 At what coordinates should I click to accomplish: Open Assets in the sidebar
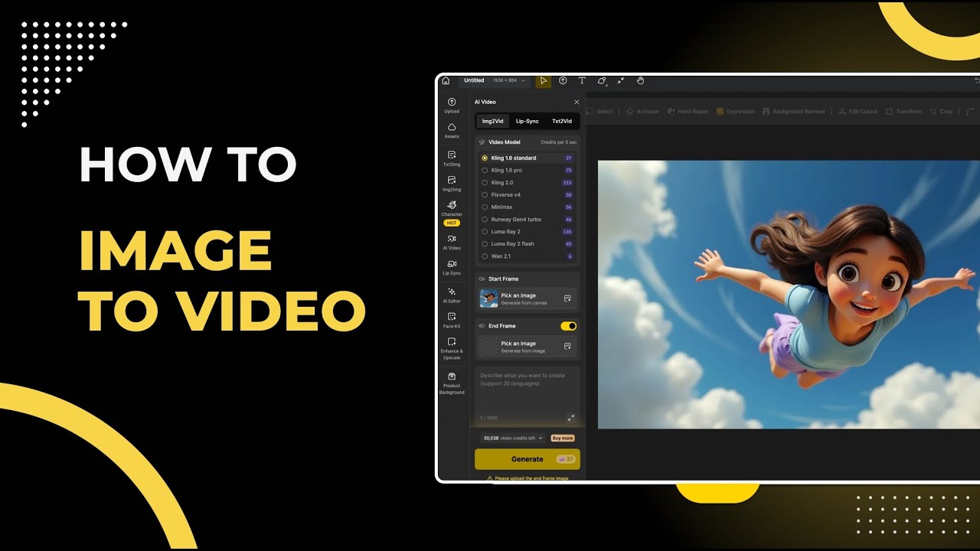click(x=452, y=131)
